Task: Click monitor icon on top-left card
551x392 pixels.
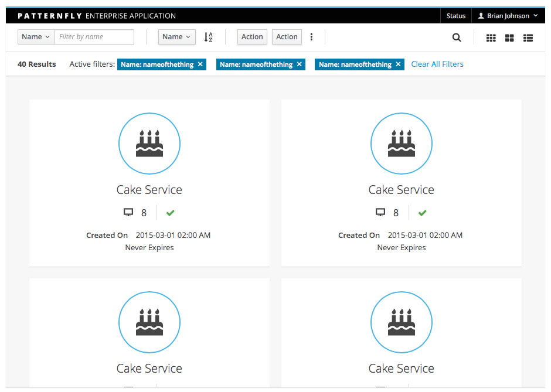Action: [128, 213]
